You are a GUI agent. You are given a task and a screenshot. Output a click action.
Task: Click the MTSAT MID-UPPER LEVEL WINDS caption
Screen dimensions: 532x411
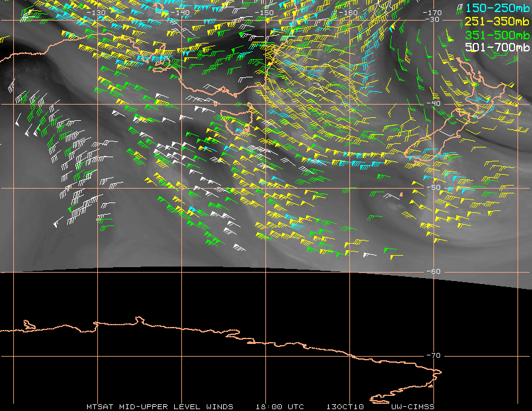(x=160, y=407)
